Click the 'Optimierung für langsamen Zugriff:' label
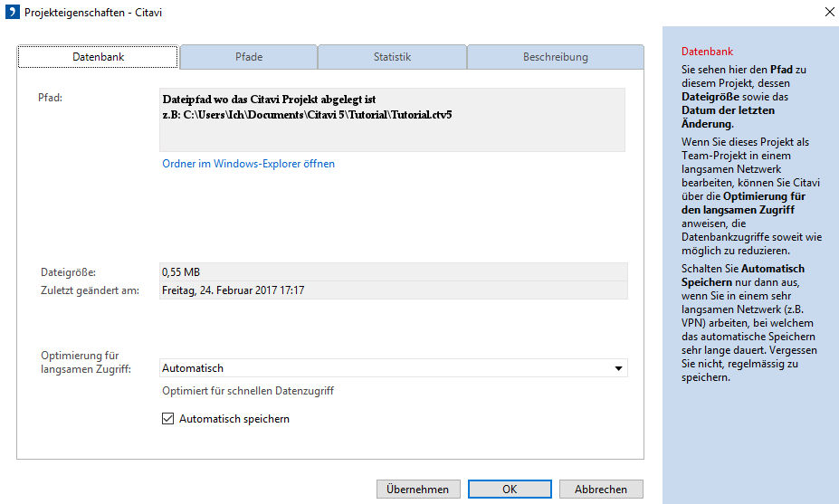 point(86,362)
